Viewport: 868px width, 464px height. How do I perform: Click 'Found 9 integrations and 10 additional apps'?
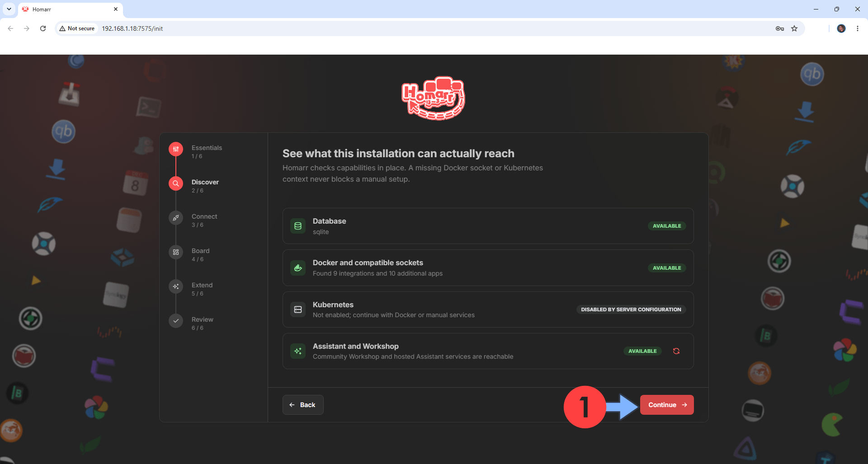point(377,273)
